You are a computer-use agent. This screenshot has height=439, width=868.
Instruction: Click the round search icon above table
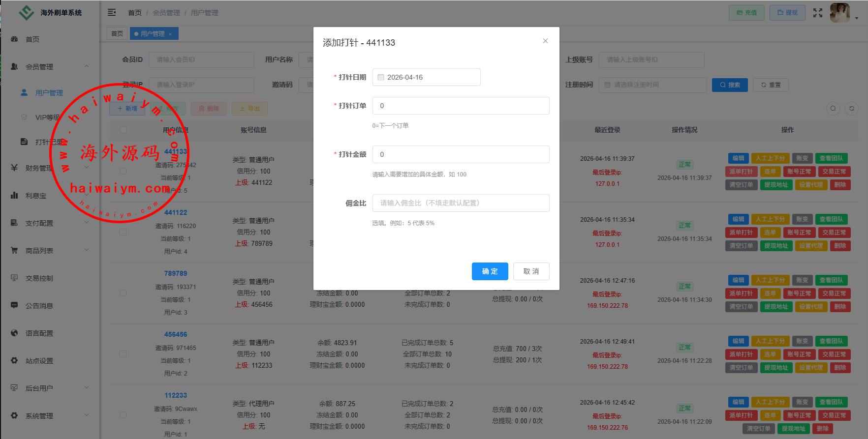point(833,109)
